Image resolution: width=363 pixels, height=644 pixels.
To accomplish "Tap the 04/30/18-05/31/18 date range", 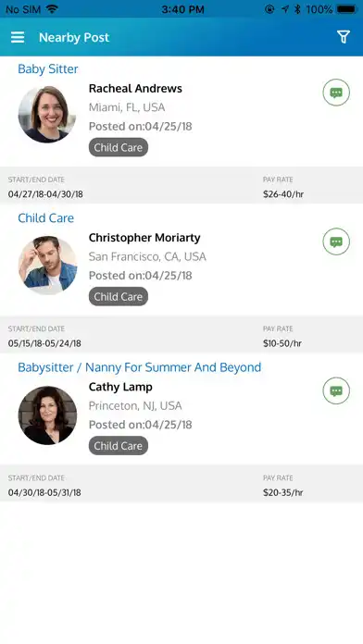I will 44,492.
